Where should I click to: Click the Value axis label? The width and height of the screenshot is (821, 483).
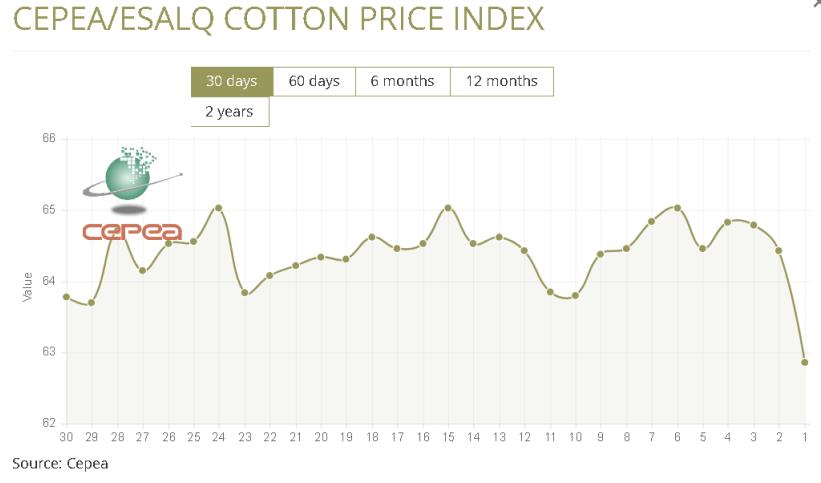[28, 284]
